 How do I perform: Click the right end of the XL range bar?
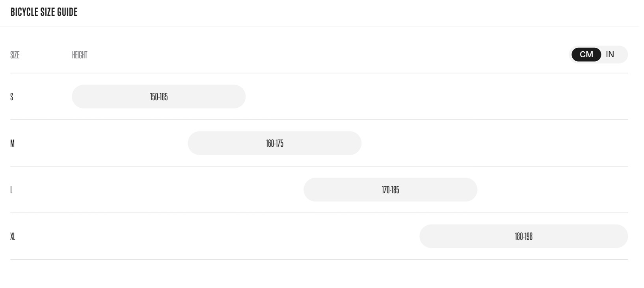622,236
